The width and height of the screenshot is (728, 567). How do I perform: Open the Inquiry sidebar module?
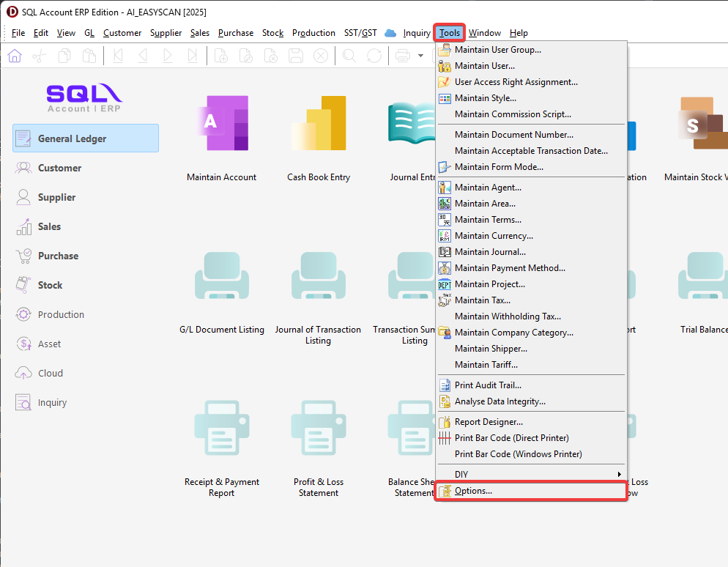52,402
